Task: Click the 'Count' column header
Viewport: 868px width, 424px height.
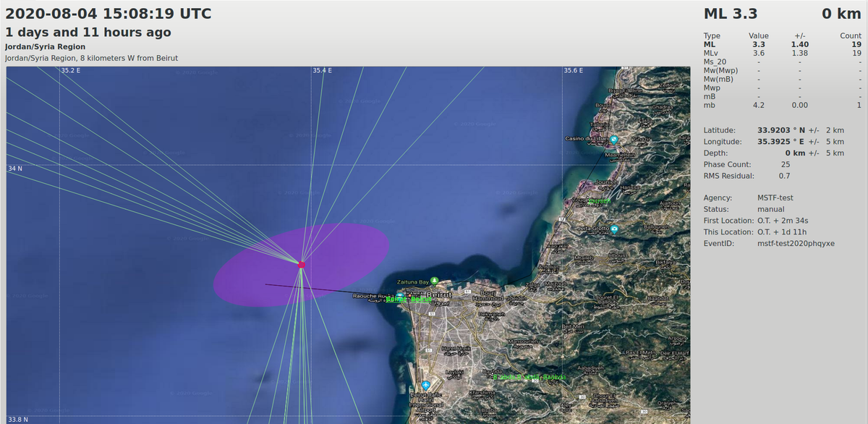Action: pos(851,35)
